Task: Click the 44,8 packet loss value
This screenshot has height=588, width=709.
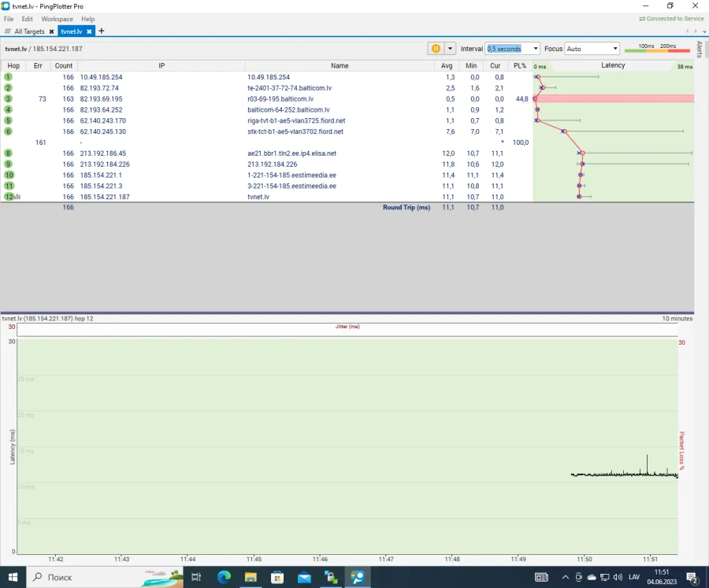Action: [522, 98]
